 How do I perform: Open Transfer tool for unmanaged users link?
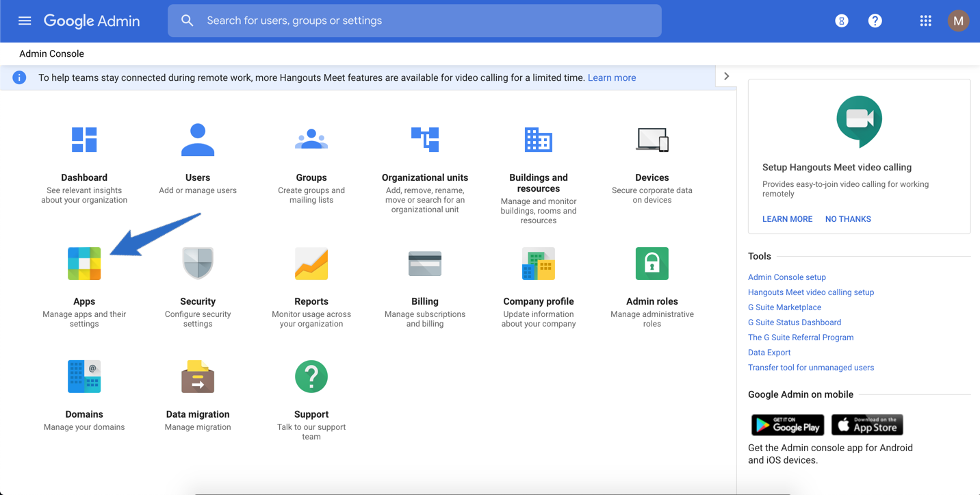click(x=811, y=368)
